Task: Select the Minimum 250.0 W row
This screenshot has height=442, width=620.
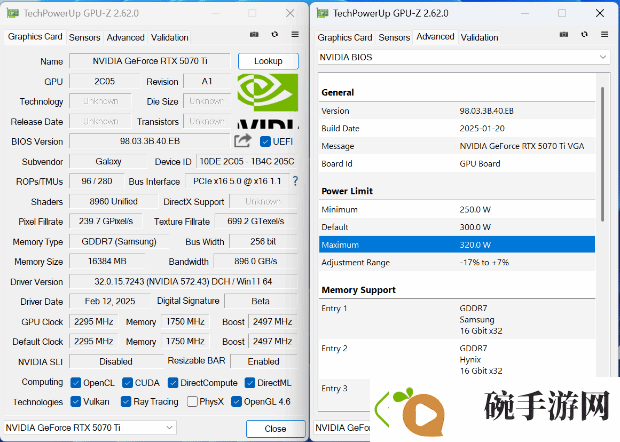Action: 457,210
